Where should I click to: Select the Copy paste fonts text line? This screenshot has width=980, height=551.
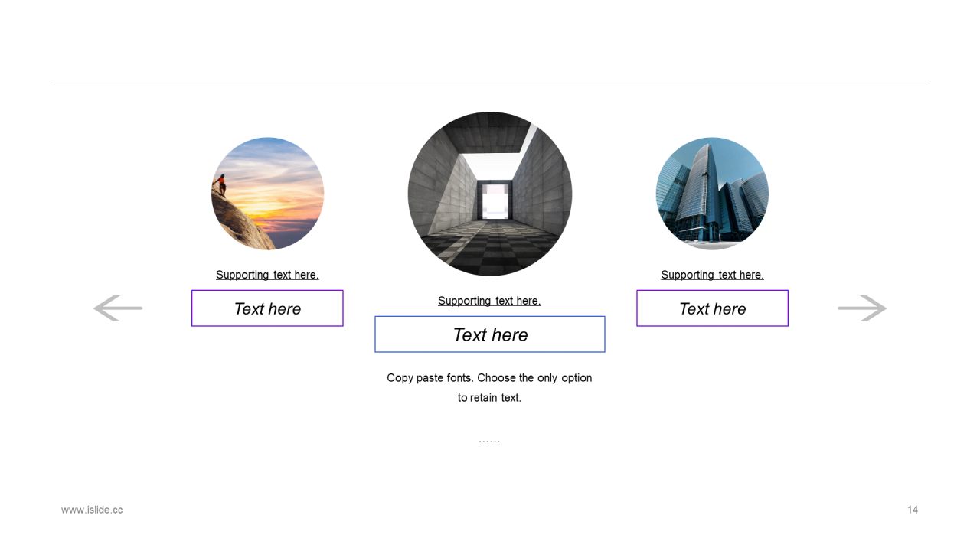point(489,378)
